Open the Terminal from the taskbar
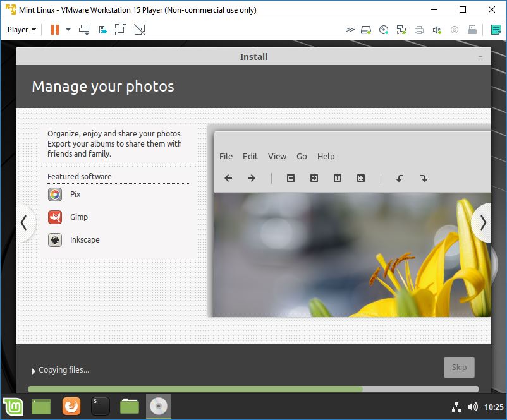Viewport: 507px width, 420px height. click(101, 406)
